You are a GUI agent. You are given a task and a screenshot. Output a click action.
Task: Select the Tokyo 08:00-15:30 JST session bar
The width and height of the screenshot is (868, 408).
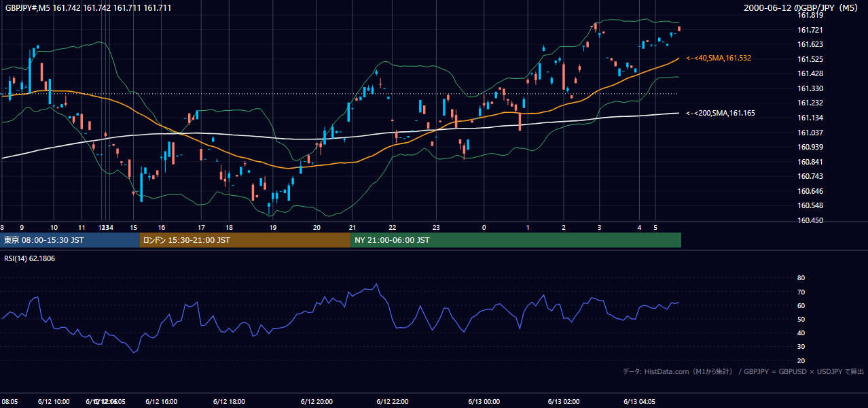(x=69, y=240)
